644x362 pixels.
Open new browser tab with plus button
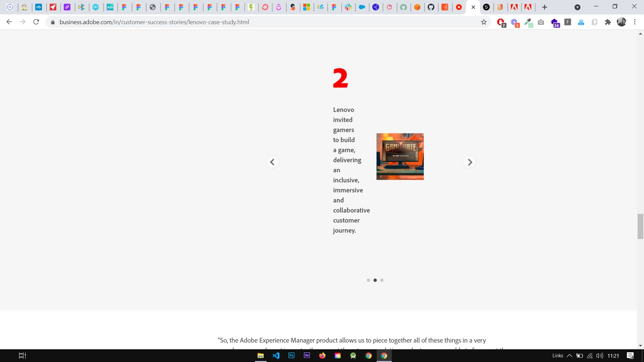pyautogui.click(x=544, y=7)
